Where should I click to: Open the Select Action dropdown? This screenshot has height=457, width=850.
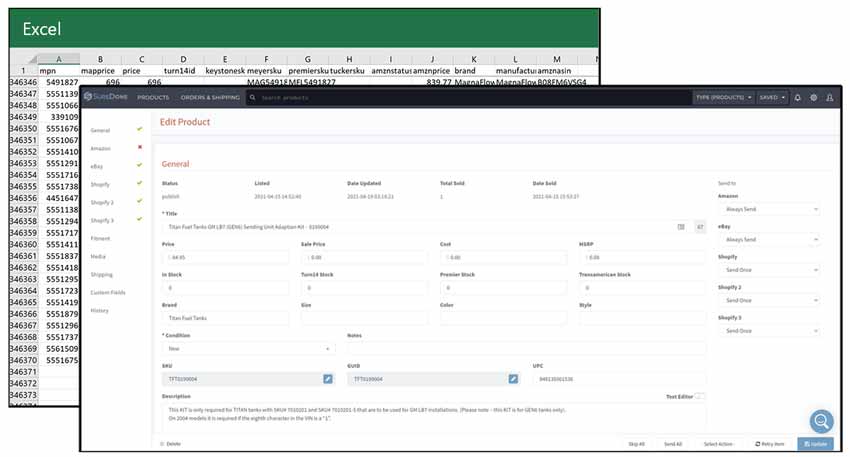pyautogui.click(x=718, y=444)
